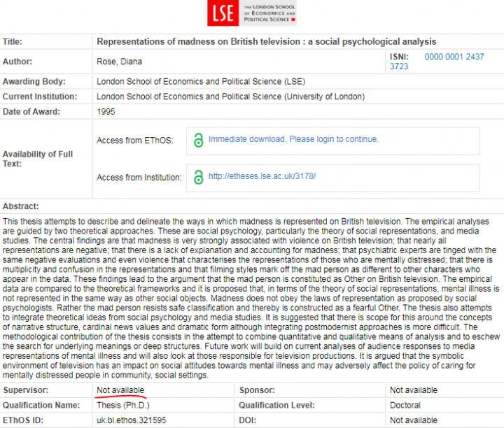Click the 'Author:' field label
504x428 pixels.
pyautogui.click(x=17, y=62)
